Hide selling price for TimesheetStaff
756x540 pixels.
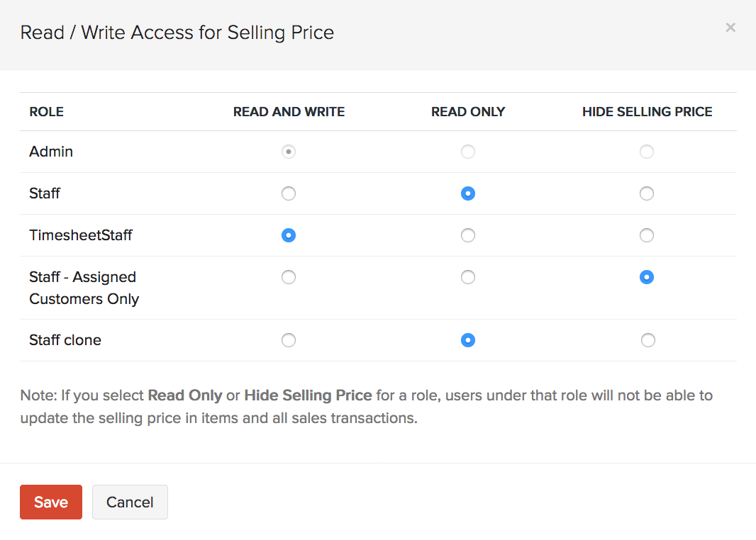tap(647, 235)
